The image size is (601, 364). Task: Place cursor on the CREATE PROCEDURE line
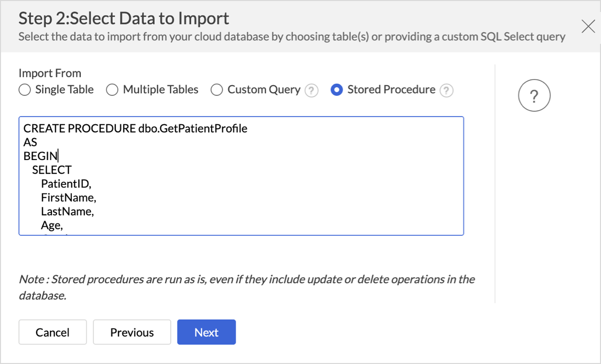(135, 129)
